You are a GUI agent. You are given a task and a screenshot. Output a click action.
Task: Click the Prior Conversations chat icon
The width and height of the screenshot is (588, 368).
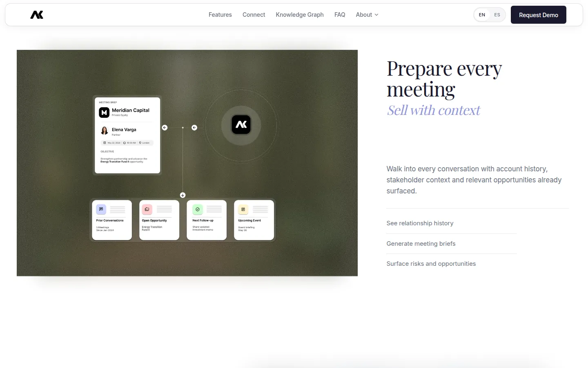[x=101, y=209]
